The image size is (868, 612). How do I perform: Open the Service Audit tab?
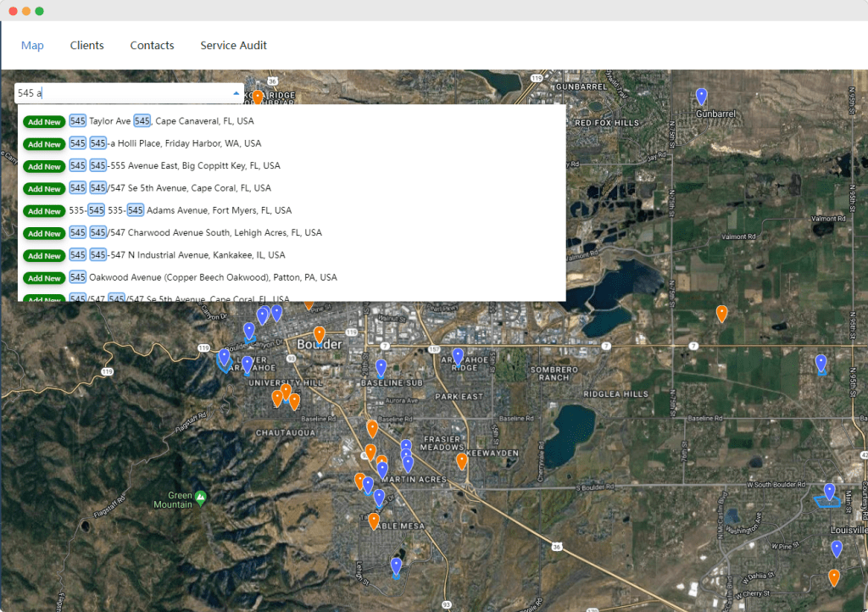point(233,45)
